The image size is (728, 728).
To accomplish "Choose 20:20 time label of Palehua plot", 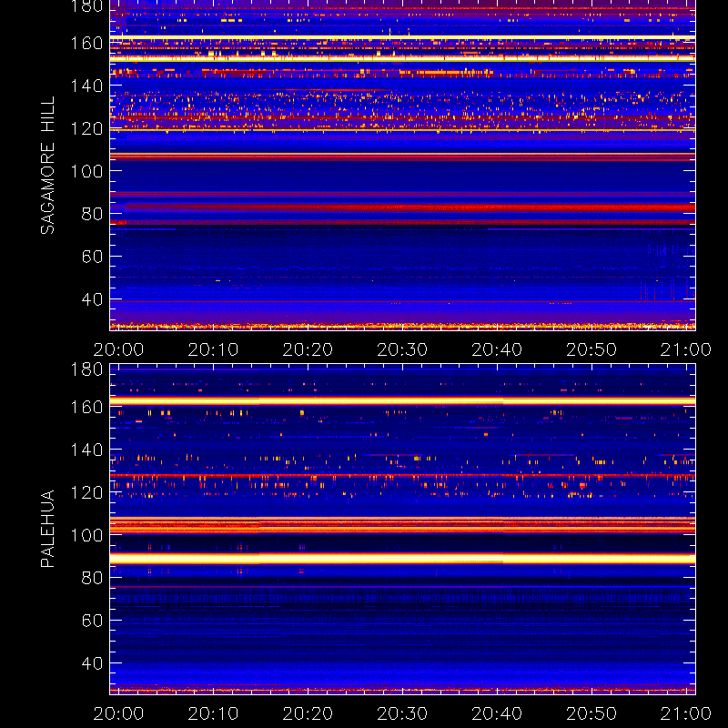I will tap(308, 713).
